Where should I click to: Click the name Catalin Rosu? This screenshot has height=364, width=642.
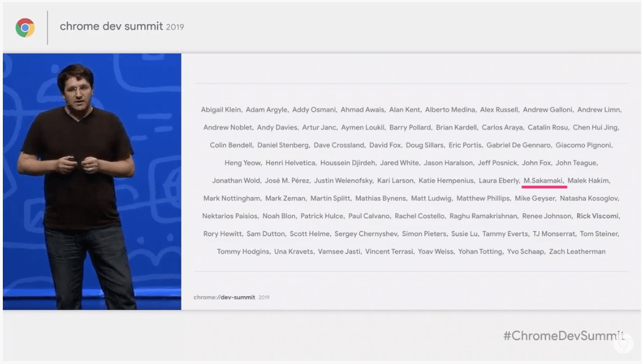(547, 127)
